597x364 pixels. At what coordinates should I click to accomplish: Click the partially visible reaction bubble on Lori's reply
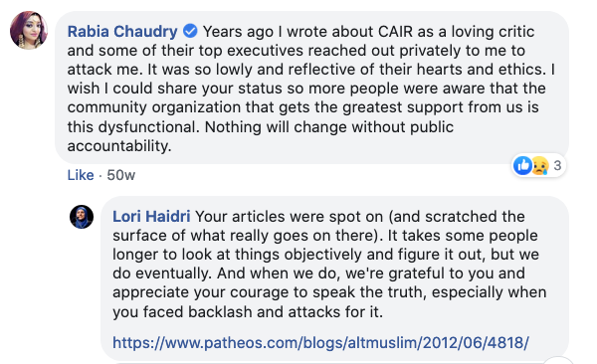558,361
